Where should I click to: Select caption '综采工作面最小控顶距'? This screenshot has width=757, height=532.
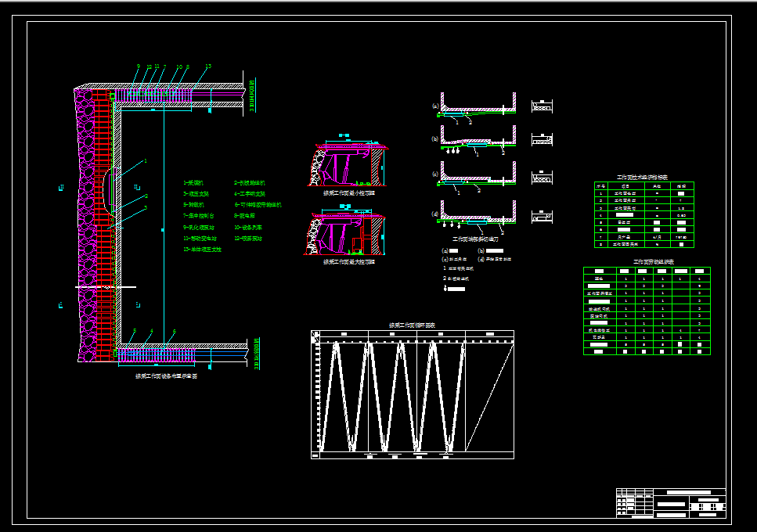pos(348,193)
